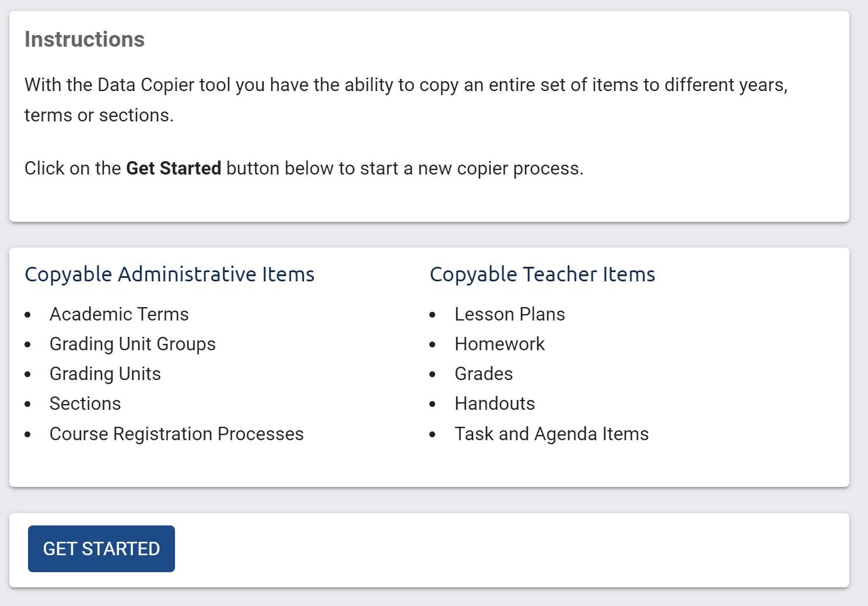868x606 pixels.
Task: Click the bullet beside Academic Terms
Action: tap(29, 314)
